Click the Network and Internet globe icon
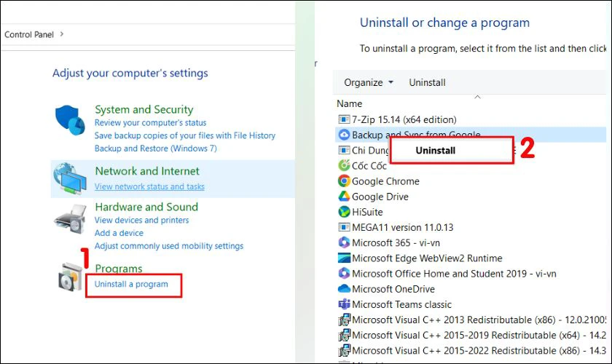612x364 pixels. pyautogui.click(x=70, y=178)
